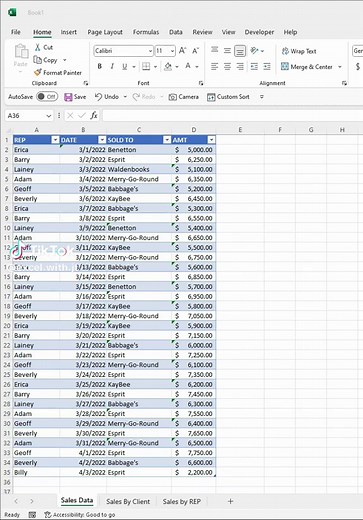Viewport: 363px width, 520px height.
Task: Click Accessibility: Good to go status
Action: 80,515
